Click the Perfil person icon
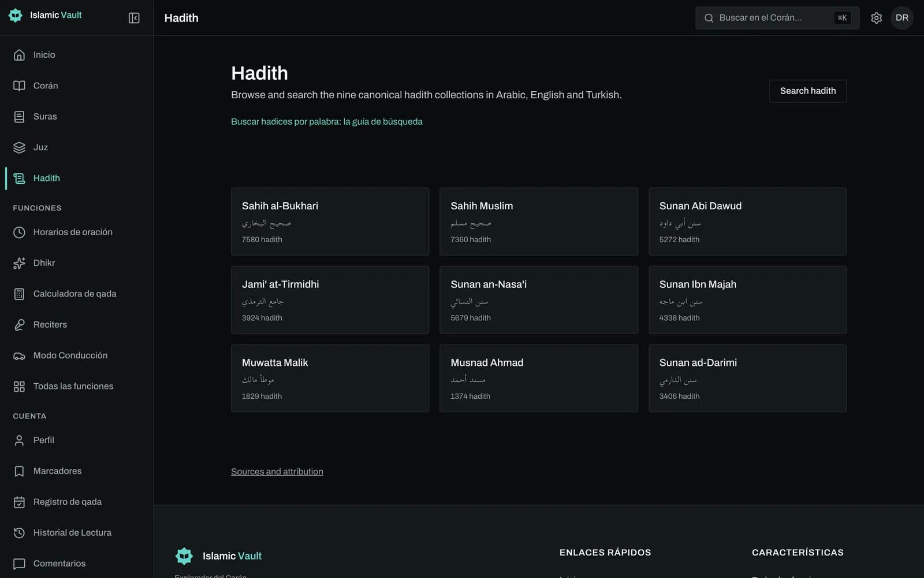Screen dimensions: 924x578 [19, 440]
